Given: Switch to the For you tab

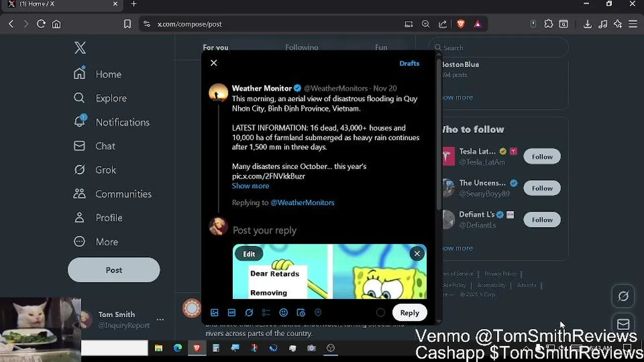Looking at the screenshot, I should pos(215,47).
